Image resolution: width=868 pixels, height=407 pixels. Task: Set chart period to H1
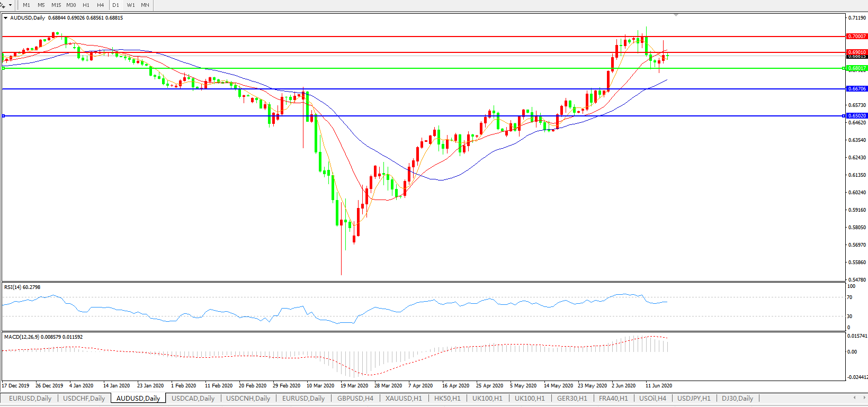[86, 5]
